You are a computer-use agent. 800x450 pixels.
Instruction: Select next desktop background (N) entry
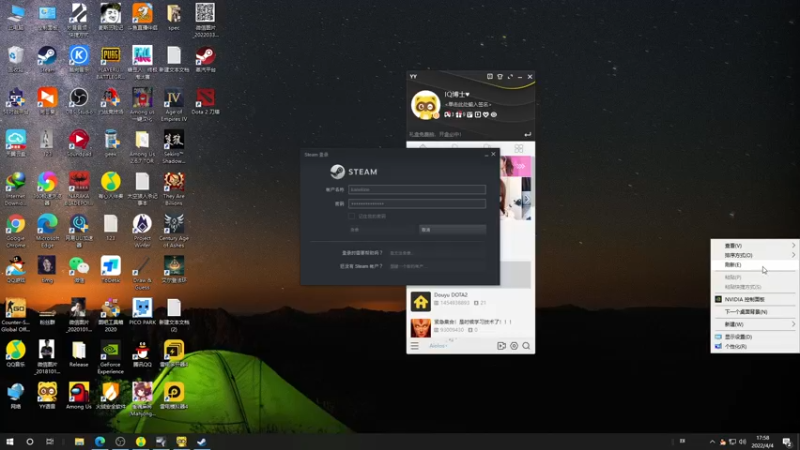[755, 312]
